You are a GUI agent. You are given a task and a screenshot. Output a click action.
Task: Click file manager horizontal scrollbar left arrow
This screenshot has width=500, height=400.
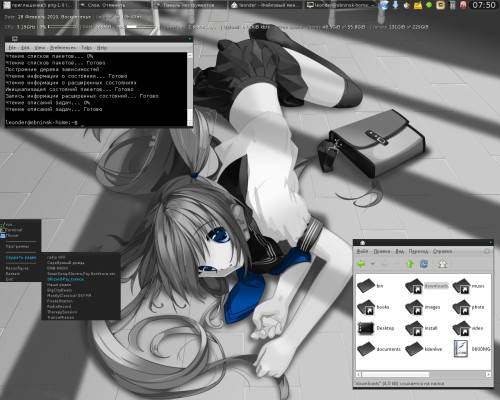tap(359, 374)
